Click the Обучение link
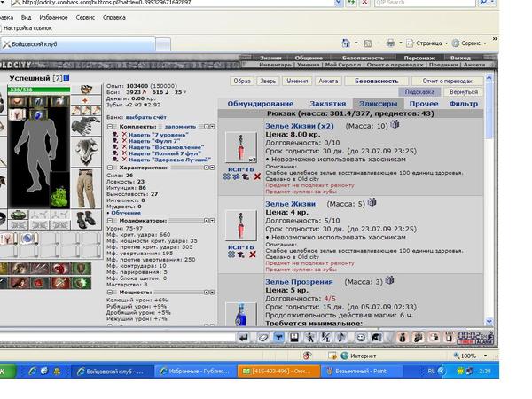 click(x=126, y=213)
